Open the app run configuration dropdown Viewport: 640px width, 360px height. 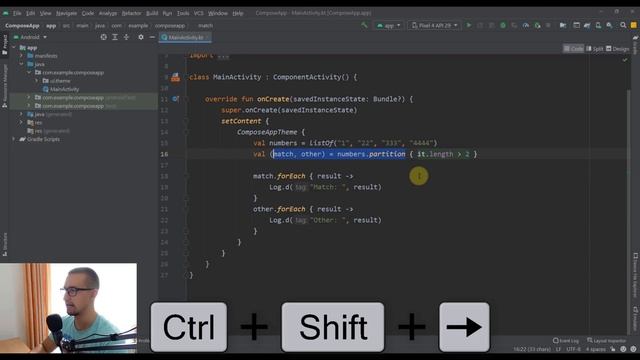[x=388, y=25]
